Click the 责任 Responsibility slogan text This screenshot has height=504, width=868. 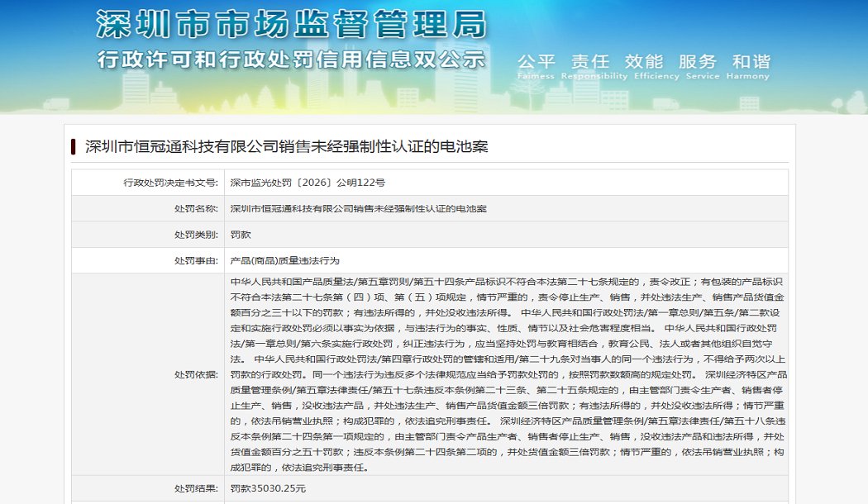tap(594, 66)
